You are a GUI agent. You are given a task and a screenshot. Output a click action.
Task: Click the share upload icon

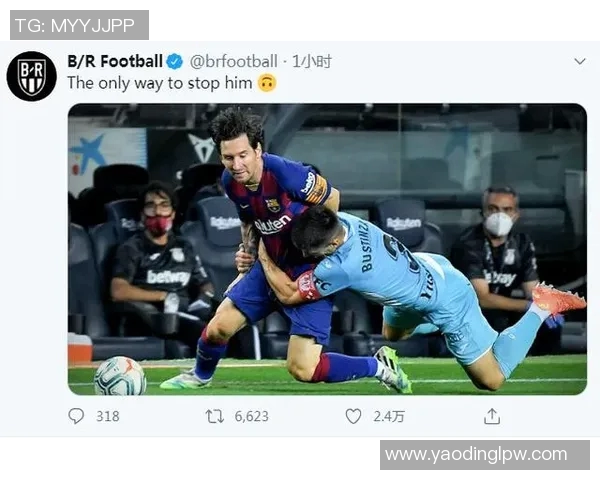[491, 416]
